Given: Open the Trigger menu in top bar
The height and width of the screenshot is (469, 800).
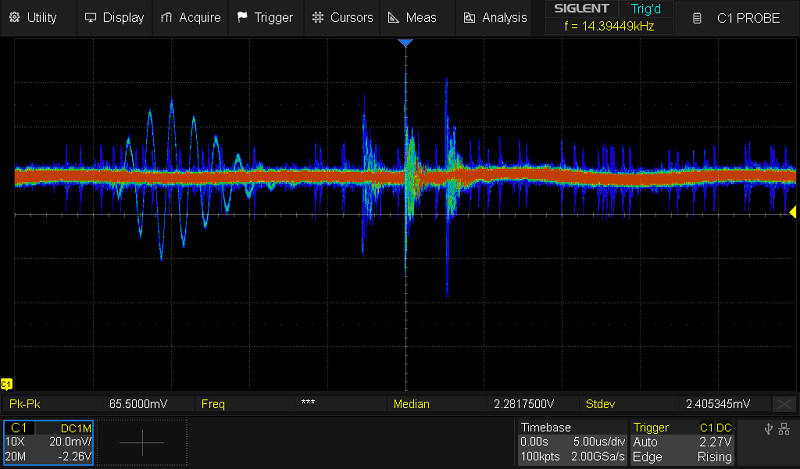Looking at the screenshot, I should click(x=266, y=18).
